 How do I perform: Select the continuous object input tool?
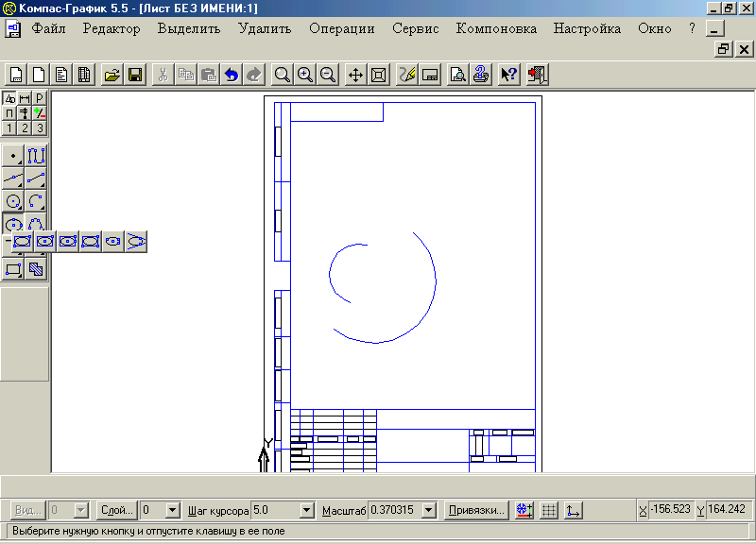point(36,156)
